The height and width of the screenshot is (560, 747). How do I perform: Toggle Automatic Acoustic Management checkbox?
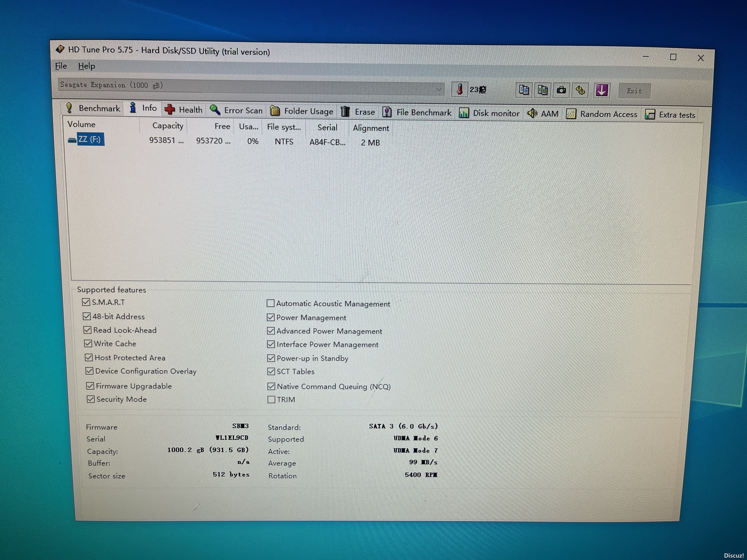pos(270,303)
